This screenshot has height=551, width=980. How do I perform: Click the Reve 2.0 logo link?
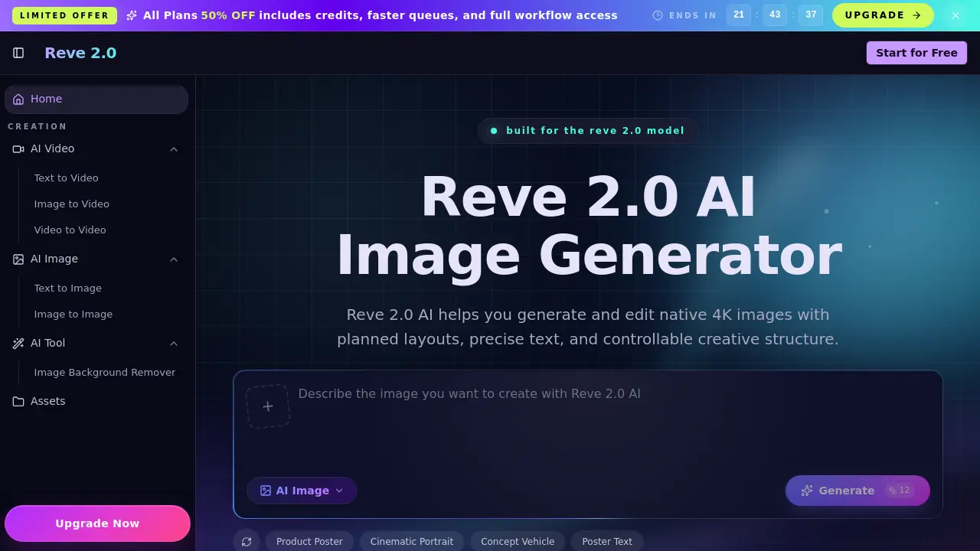80,53
